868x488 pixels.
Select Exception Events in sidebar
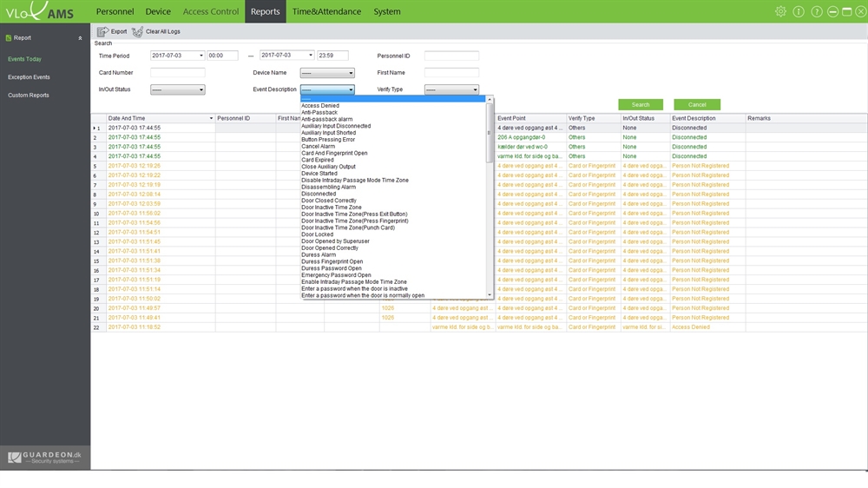pos(29,77)
